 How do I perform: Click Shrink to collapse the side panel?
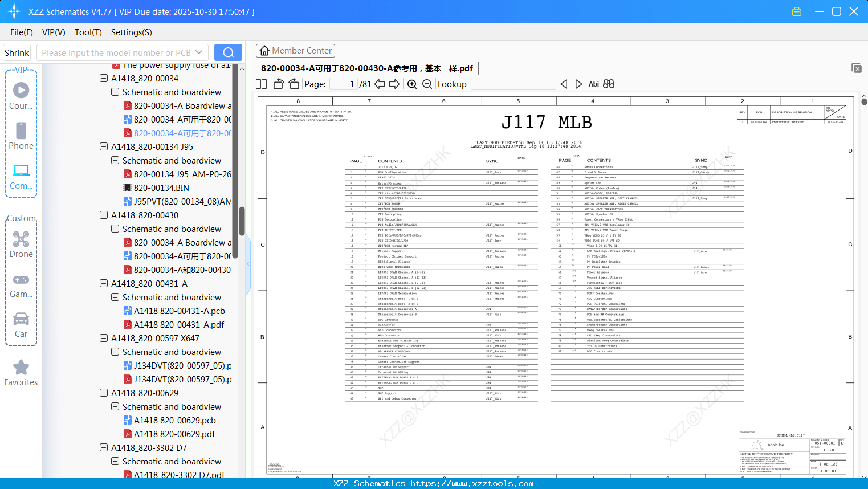click(x=17, y=52)
